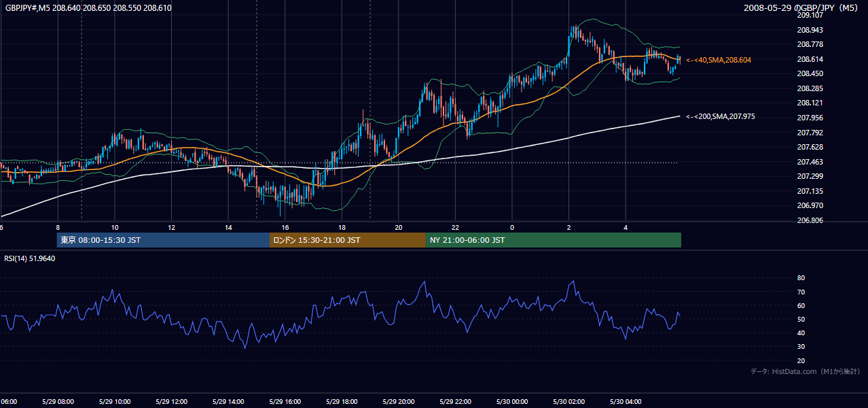Click the RSI(14) 51.9640 indicator label

30,258
